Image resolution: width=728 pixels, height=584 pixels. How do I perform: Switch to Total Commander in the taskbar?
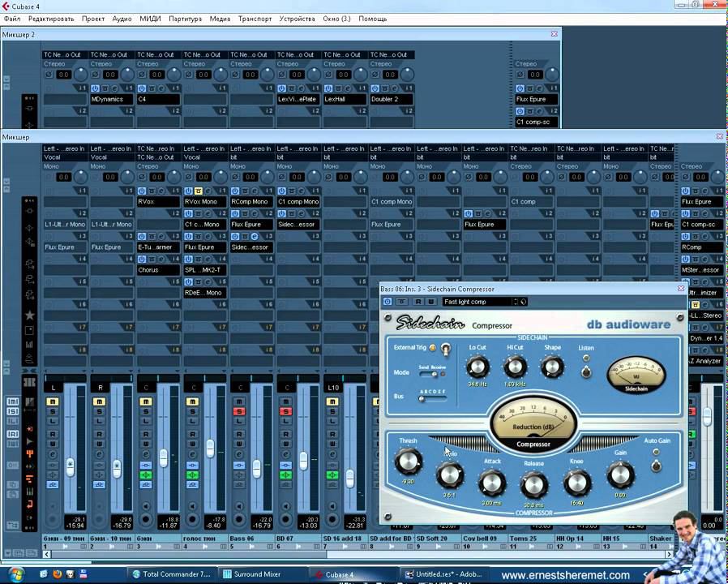pyautogui.click(x=172, y=574)
